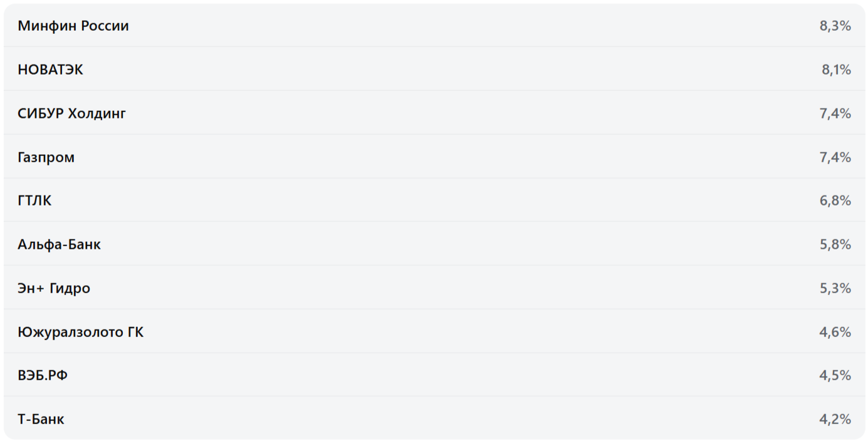Click the 6,8% value for ГТЛК
The height and width of the screenshot is (441, 868).
(x=835, y=200)
